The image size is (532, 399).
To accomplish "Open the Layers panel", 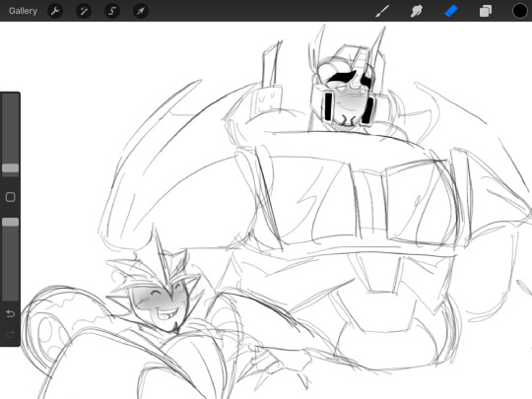I will (486, 11).
